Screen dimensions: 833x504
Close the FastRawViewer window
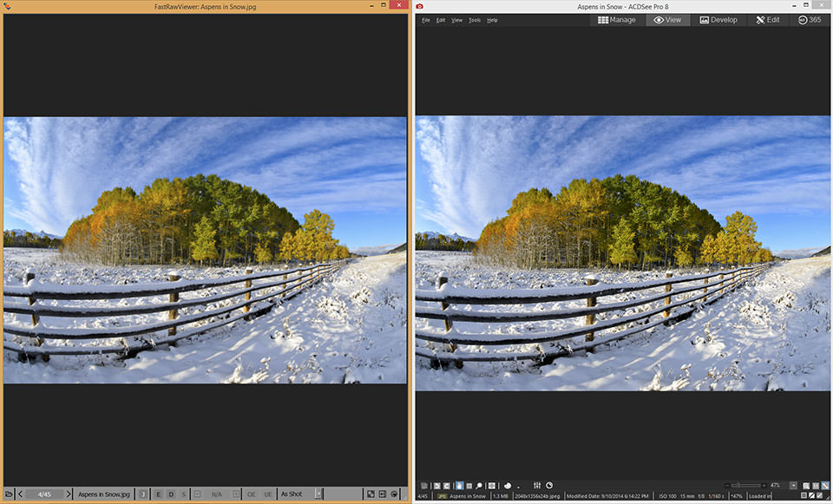click(398, 5)
